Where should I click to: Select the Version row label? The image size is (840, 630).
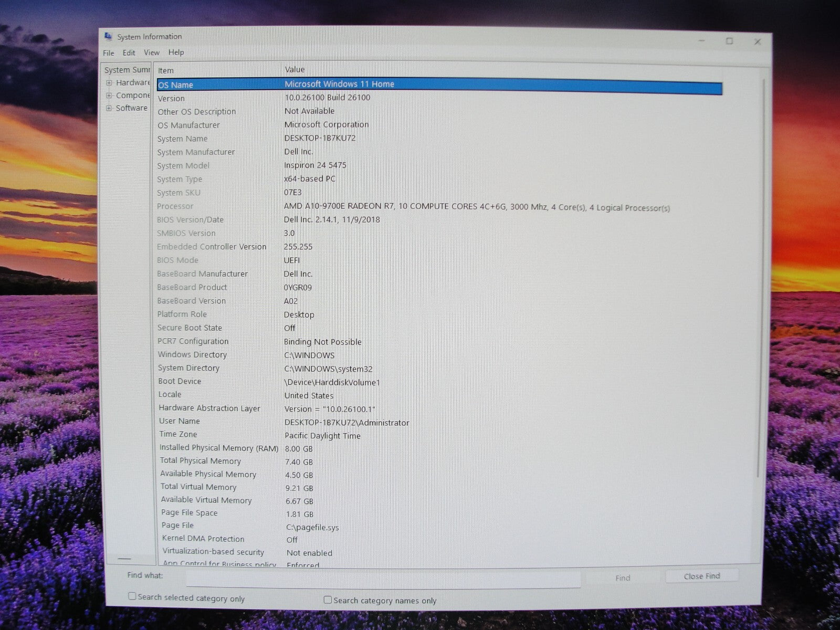pos(171,99)
